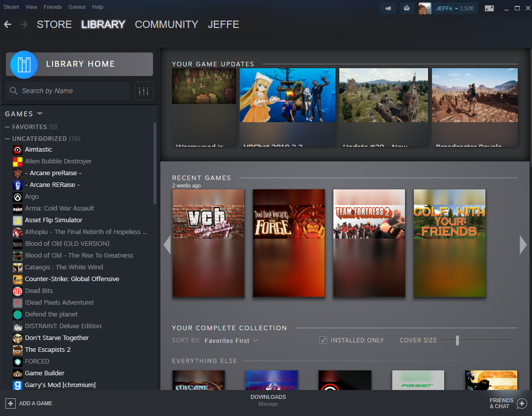The image size is (532, 416).
Task: Toggle the Installed Only checkbox
Action: (323, 340)
